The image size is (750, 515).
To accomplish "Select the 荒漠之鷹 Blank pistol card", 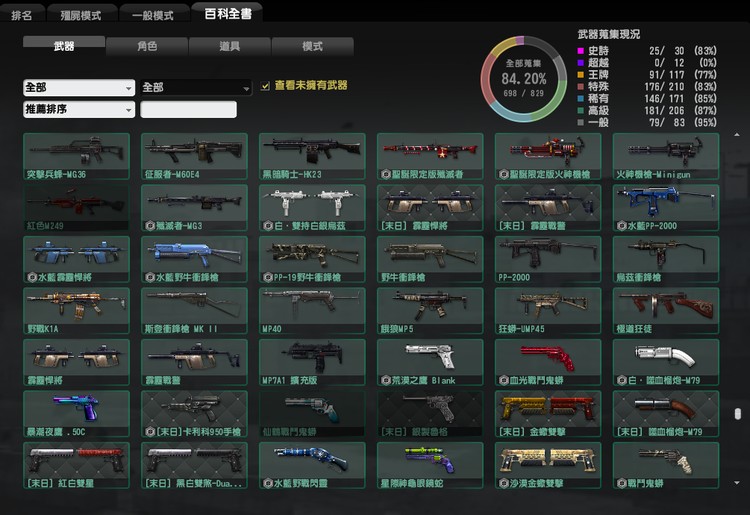I will (430, 362).
